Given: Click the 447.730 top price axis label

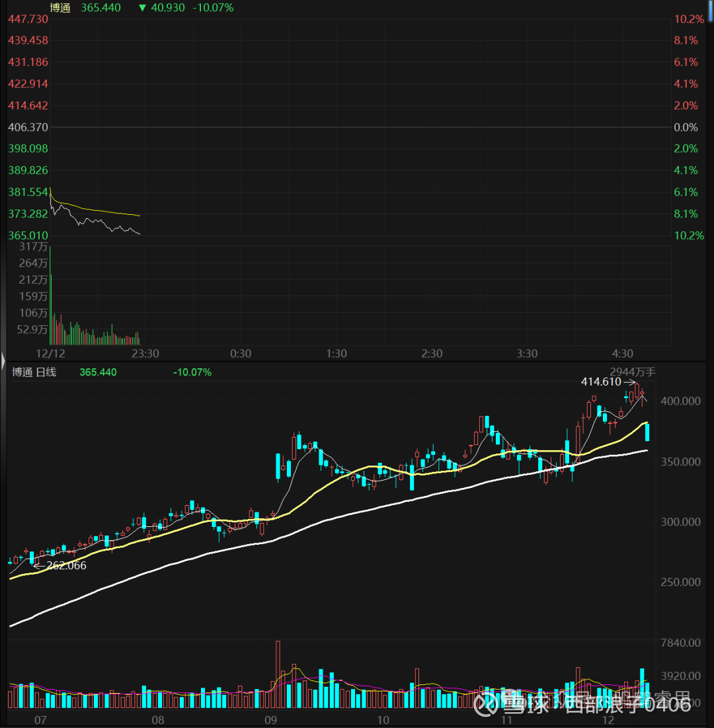Looking at the screenshot, I should tap(28, 19).
